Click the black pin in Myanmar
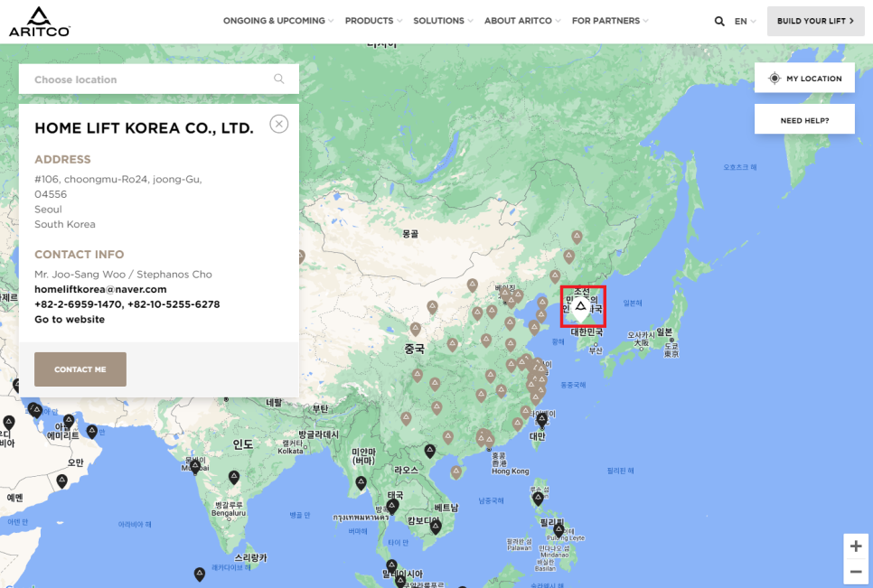 [x=361, y=483]
